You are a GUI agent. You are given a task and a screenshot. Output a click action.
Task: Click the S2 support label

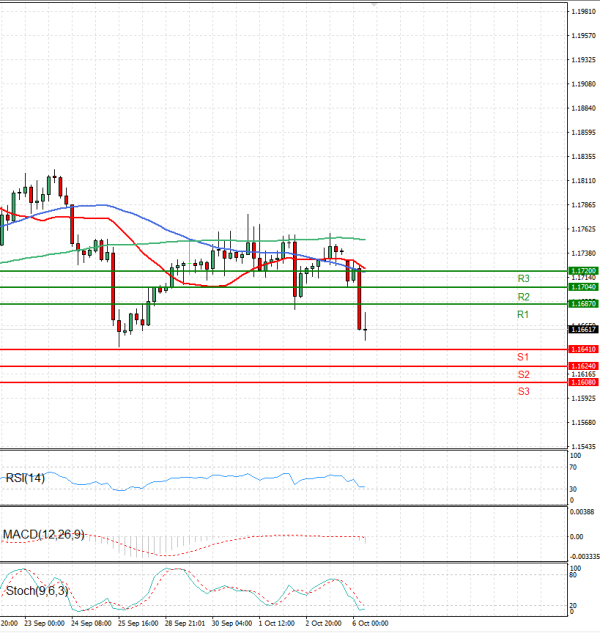pyautogui.click(x=523, y=374)
